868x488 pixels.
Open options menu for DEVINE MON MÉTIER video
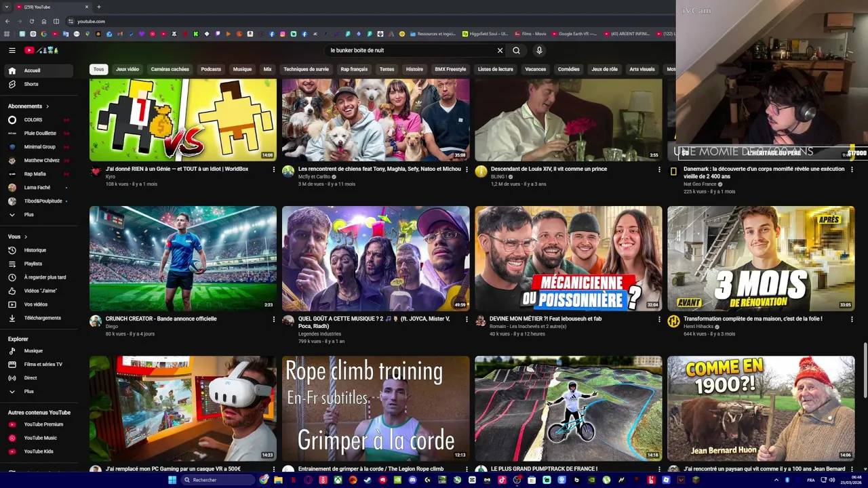click(x=659, y=319)
